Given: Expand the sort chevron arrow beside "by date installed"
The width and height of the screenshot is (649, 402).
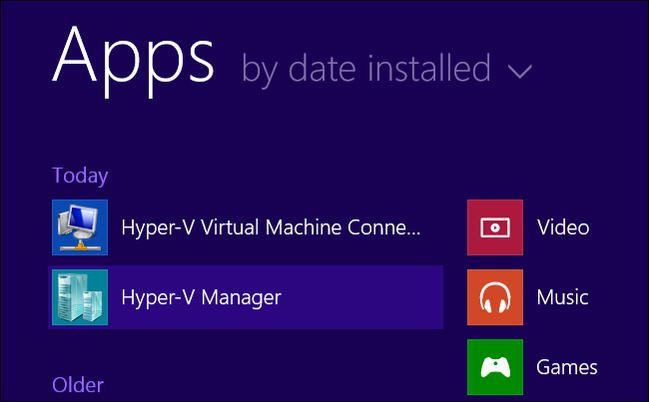Looking at the screenshot, I should click(x=520, y=71).
